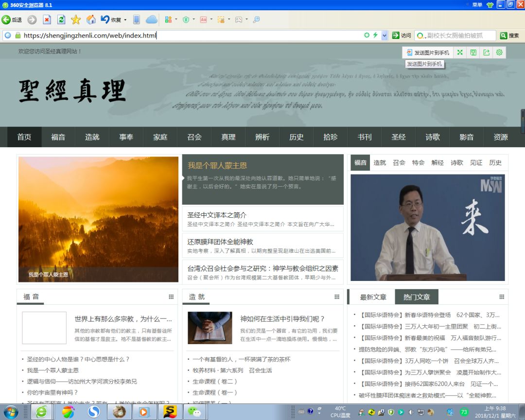Viewport: 525px width, 420px height.
Task: Stop loading with the red X page icon
Action: (x=47, y=20)
